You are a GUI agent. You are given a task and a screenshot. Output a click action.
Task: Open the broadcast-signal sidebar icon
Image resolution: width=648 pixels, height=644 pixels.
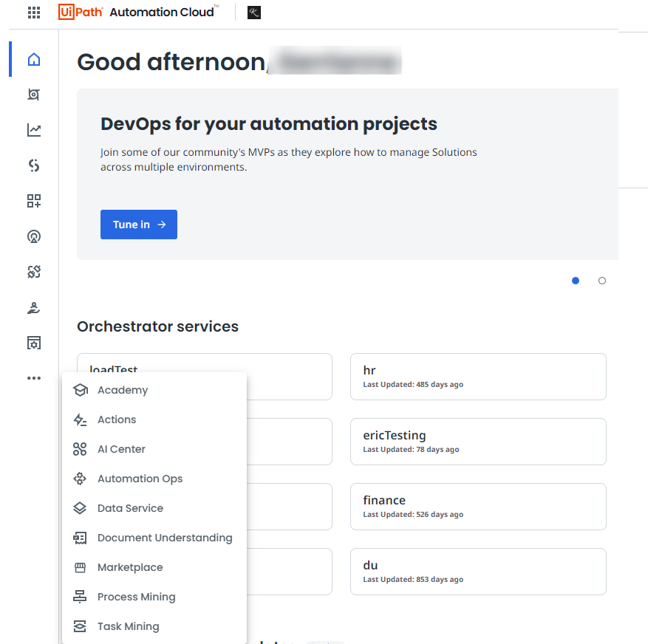(34, 236)
